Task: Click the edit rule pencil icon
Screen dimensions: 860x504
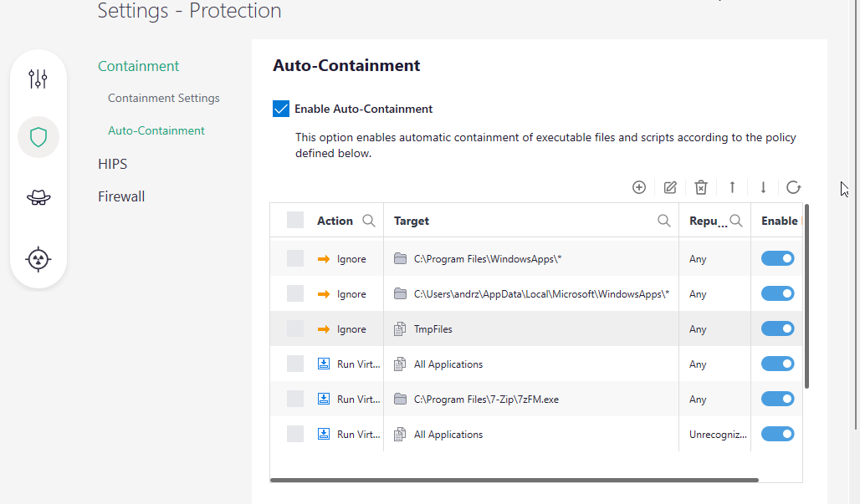Action: [670, 187]
